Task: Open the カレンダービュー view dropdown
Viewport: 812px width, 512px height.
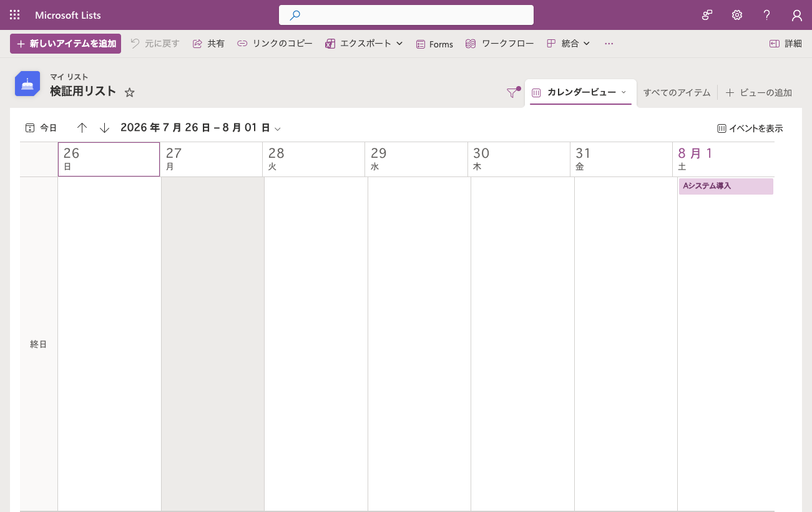Action: [x=580, y=92]
